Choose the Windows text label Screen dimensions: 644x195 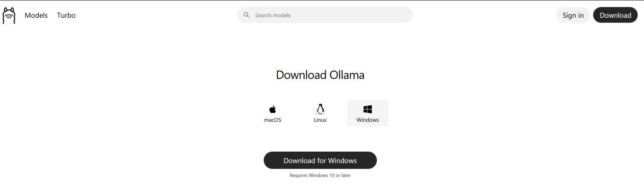click(x=368, y=120)
